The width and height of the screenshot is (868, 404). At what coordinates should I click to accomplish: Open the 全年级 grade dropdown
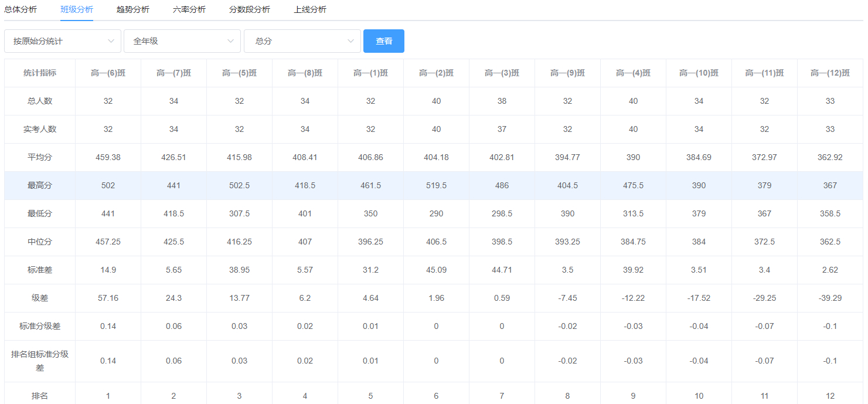click(182, 41)
